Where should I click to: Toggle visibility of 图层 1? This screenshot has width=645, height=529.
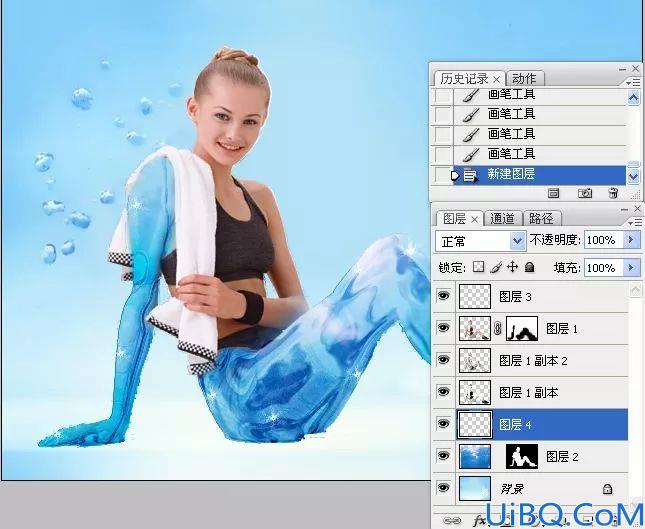[443, 328]
